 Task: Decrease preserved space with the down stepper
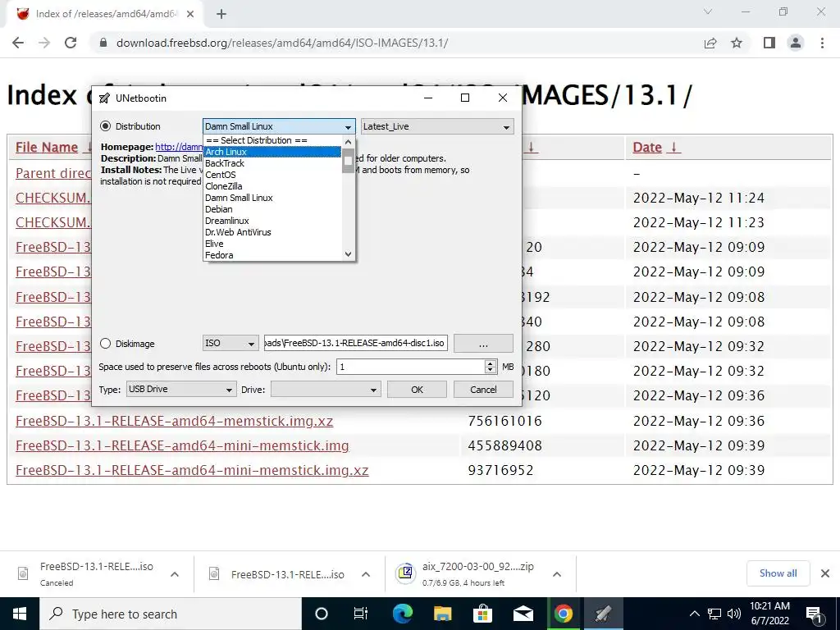click(x=491, y=371)
